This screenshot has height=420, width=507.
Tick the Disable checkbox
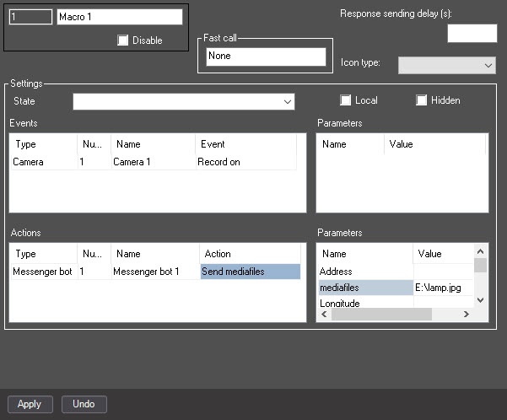122,40
